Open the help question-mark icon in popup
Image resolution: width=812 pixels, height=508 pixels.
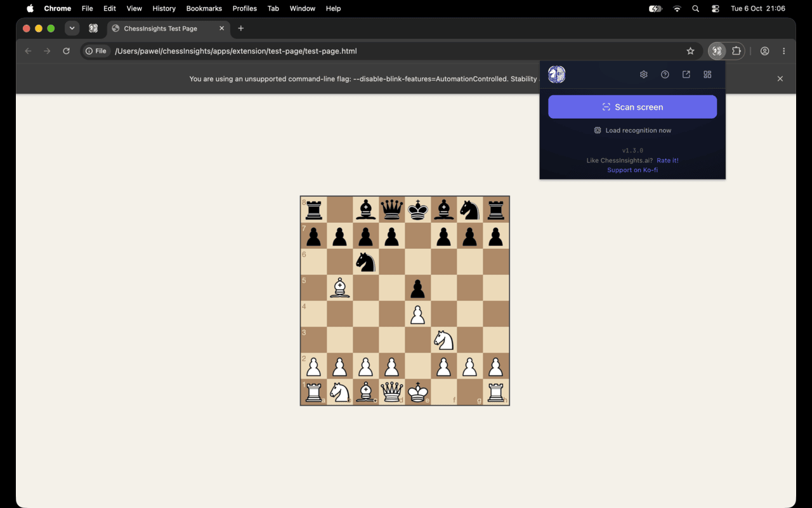pyautogui.click(x=665, y=74)
